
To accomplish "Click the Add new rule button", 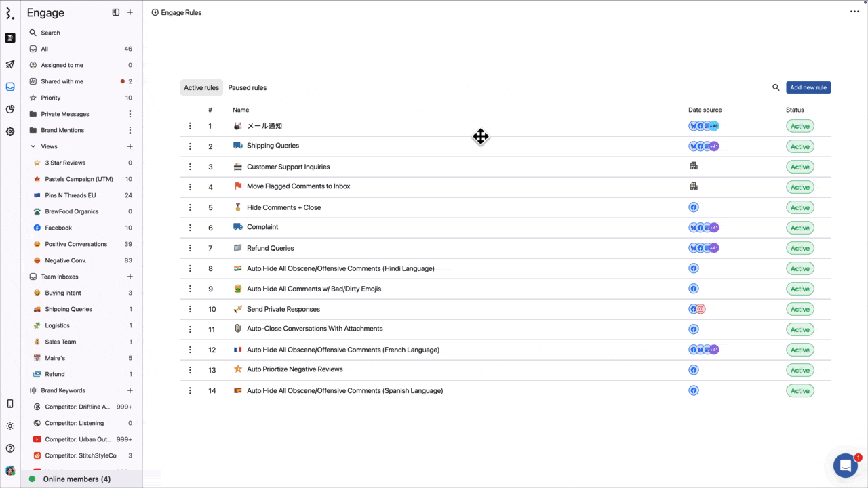I will pos(808,87).
